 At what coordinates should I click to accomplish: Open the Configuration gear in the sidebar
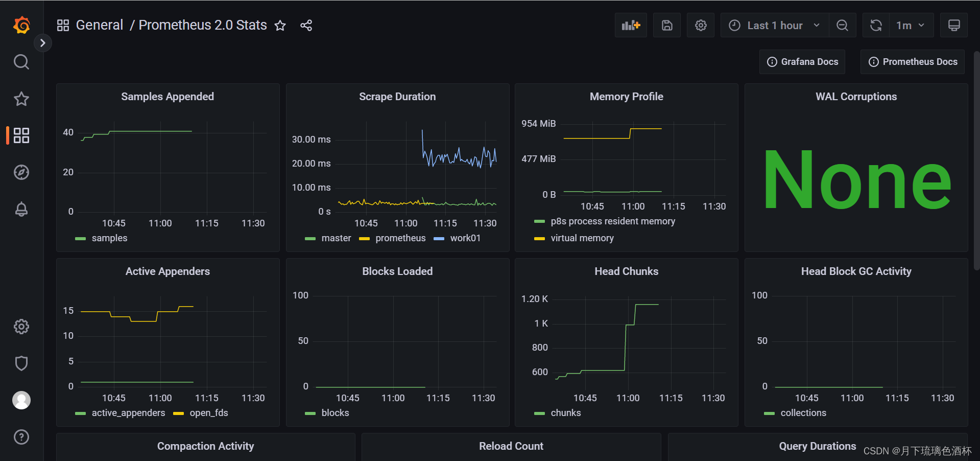tap(21, 327)
